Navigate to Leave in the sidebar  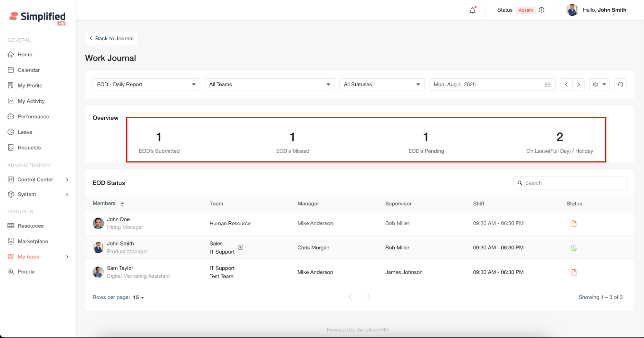point(25,132)
